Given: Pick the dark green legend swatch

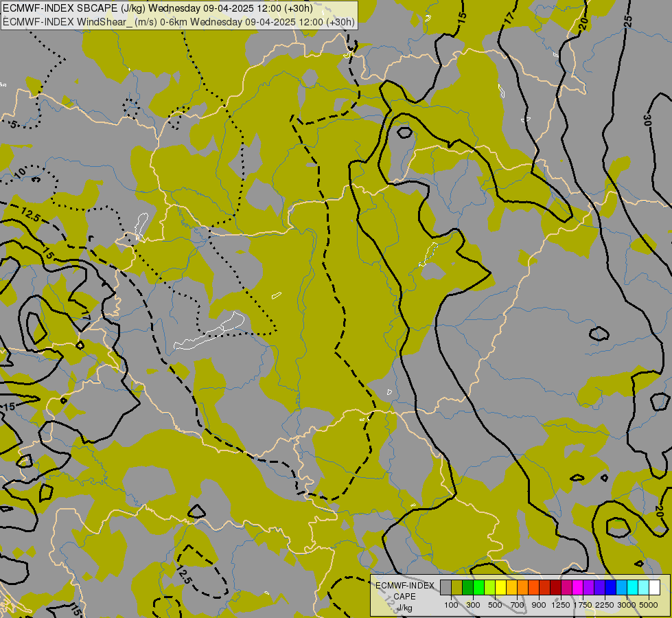Looking at the screenshot, I should 467,587.
